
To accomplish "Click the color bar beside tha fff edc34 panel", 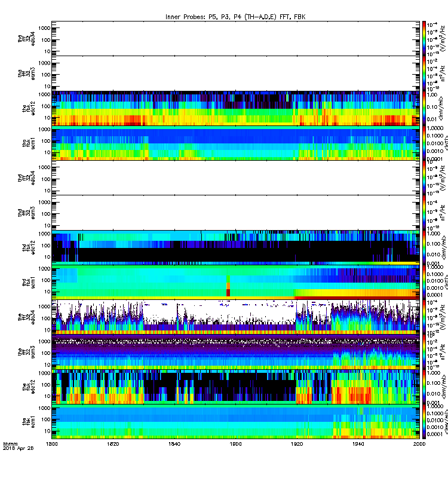I will 424,38.
